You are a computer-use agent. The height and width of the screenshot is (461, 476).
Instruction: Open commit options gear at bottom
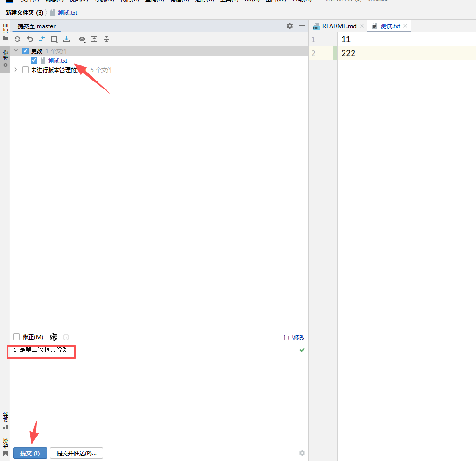pyautogui.click(x=302, y=453)
